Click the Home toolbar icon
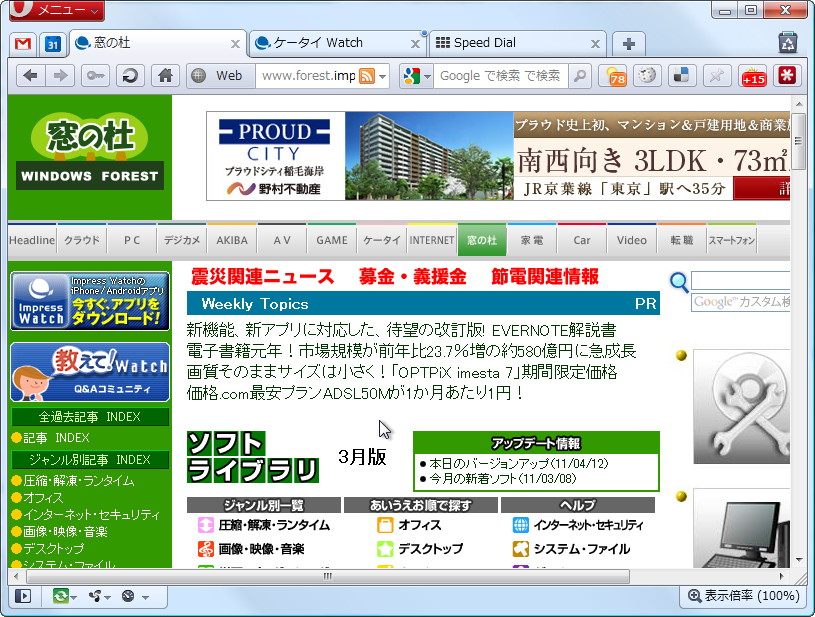 (x=166, y=76)
